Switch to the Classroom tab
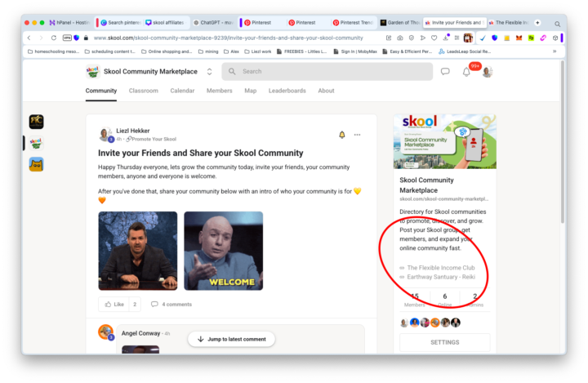This screenshot has width=588, height=383. tap(143, 91)
